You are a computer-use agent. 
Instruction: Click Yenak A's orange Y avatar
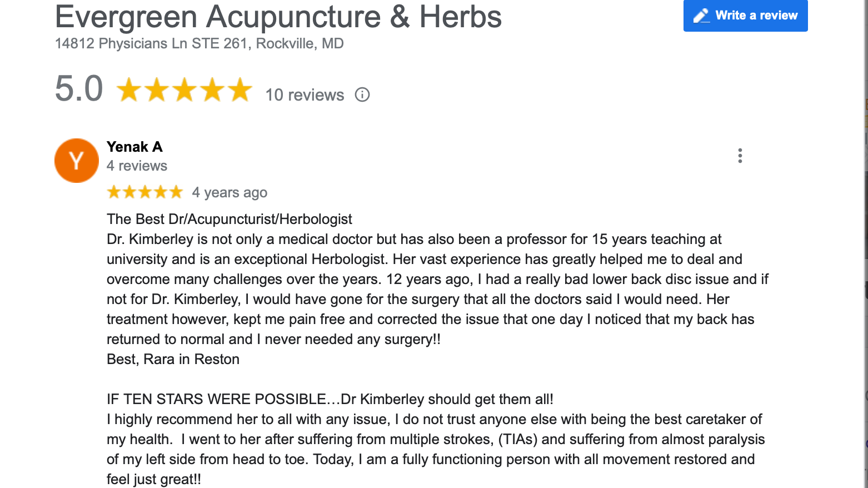click(77, 161)
